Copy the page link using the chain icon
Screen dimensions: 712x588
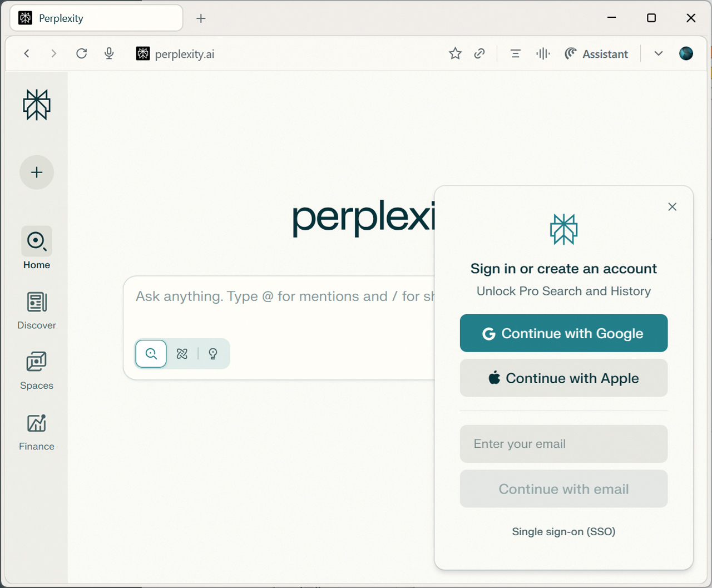(479, 53)
